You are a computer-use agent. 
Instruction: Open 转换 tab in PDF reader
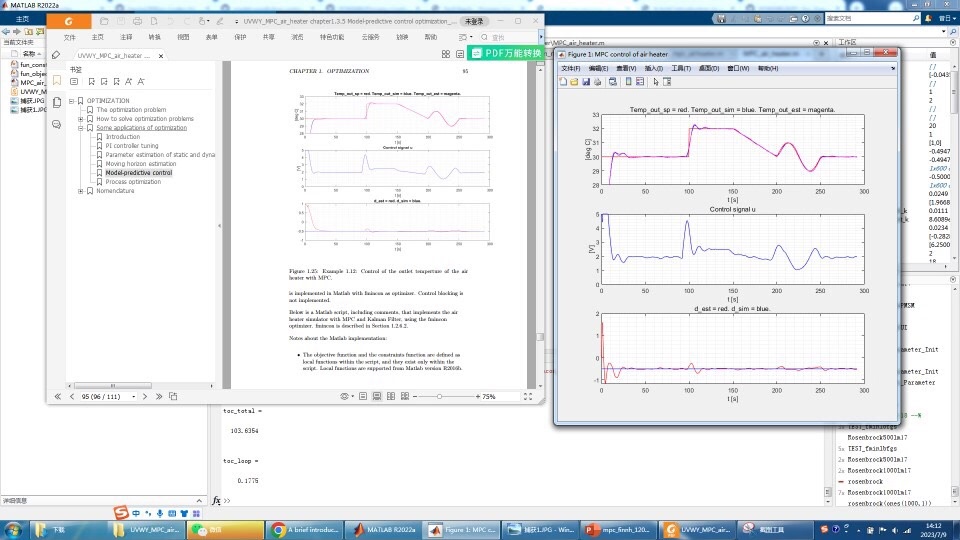155,37
